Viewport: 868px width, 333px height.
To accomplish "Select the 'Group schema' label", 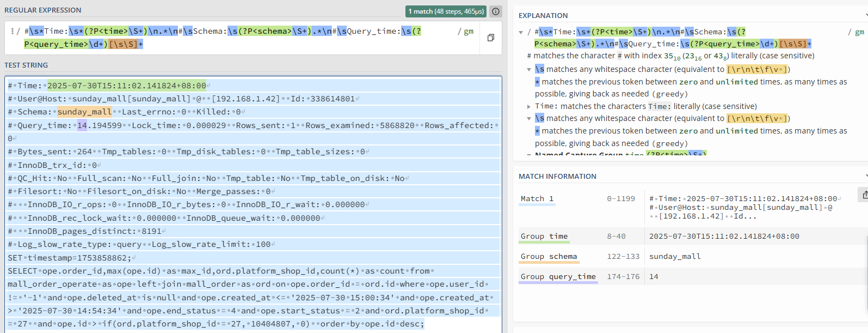I will point(549,257).
